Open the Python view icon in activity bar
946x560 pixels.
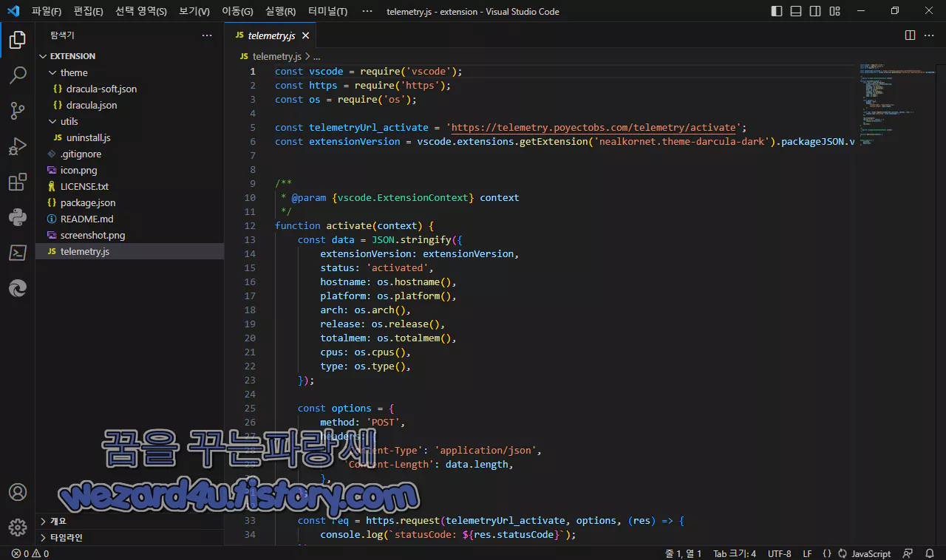[18, 217]
